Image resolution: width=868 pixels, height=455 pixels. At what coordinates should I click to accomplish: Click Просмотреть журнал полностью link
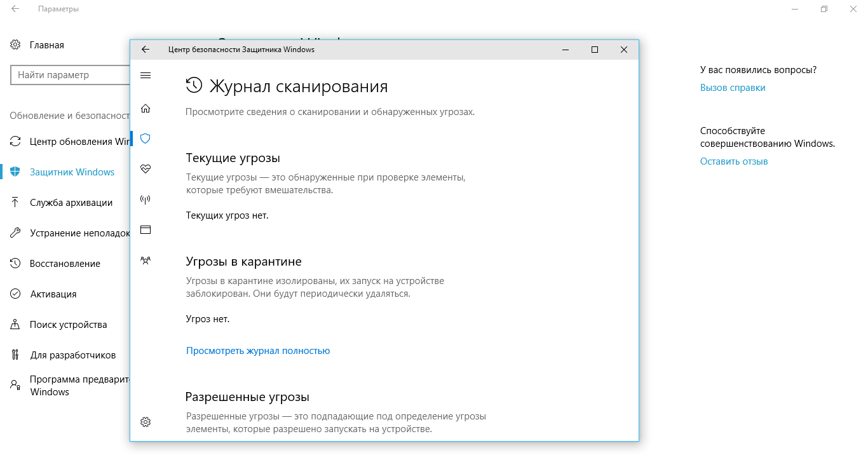click(x=258, y=351)
